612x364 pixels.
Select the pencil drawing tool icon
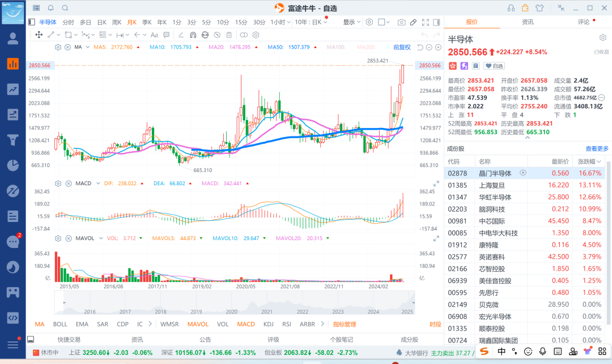click(413, 22)
